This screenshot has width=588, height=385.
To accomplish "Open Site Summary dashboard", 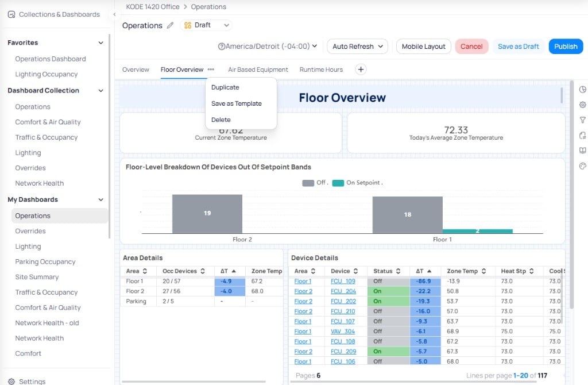I will point(37,277).
